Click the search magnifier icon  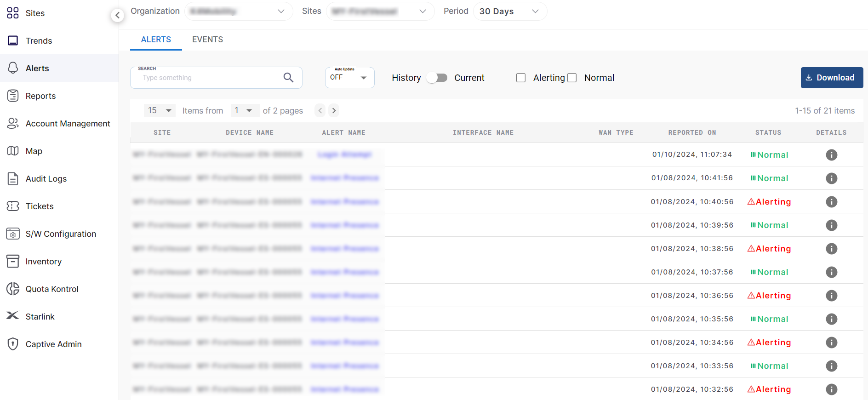click(x=288, y=78)
